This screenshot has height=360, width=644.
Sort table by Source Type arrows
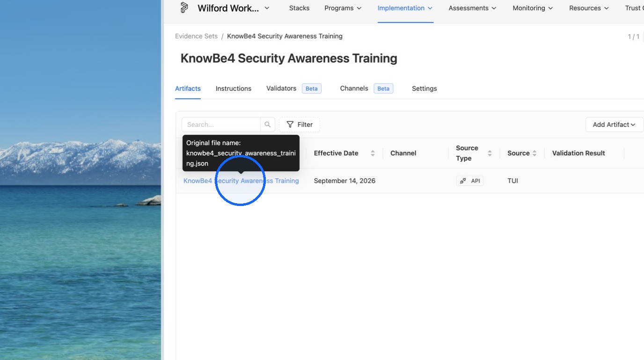tap(490, 153)
